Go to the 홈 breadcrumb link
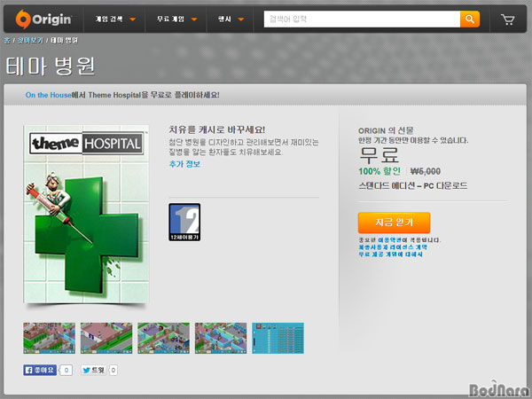Screen dimensions: 532x399 click(x=7, y=41)
